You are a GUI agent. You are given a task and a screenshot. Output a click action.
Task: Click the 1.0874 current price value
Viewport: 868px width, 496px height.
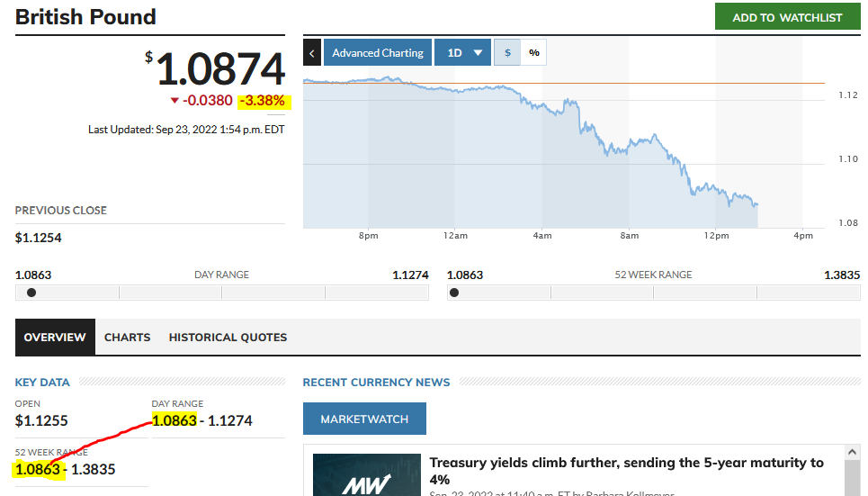click(220, 69)
